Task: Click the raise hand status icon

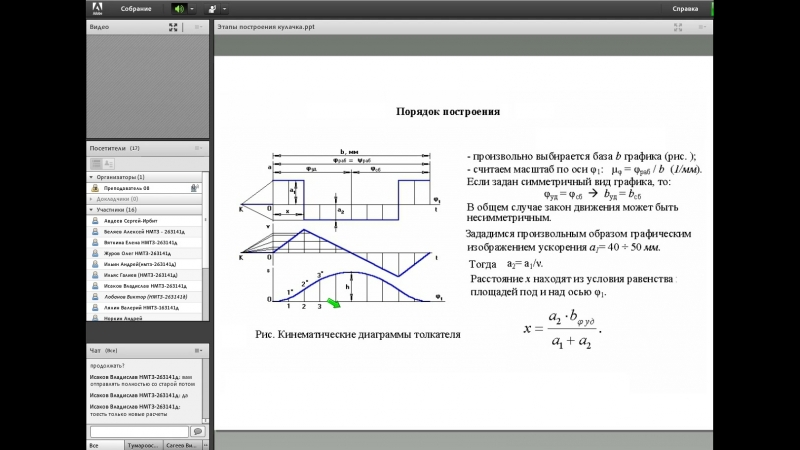Action: [x=212, y=9]
